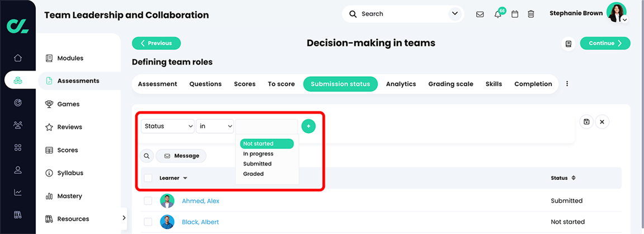
Task: Open the messages envelope icon in header
Action: point(480,14)
